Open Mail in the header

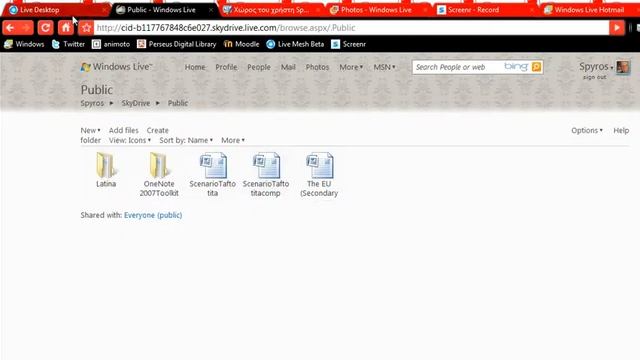pyautogui.click(x=288, y=67)
